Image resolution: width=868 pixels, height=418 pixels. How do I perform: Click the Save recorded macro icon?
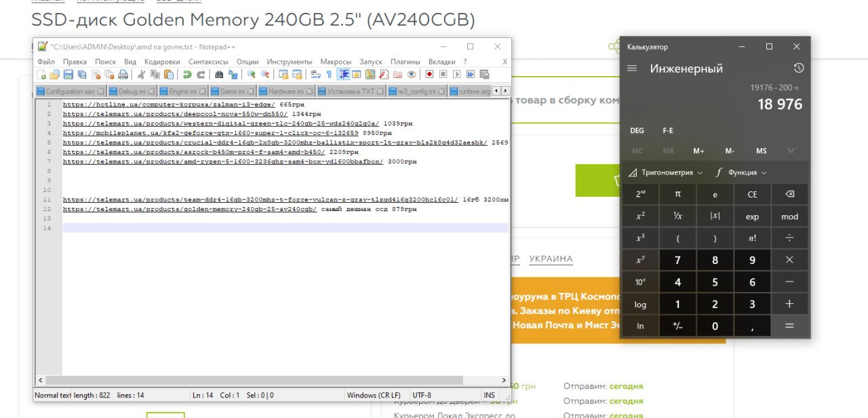pyautogui.click(x=484, y=75)
